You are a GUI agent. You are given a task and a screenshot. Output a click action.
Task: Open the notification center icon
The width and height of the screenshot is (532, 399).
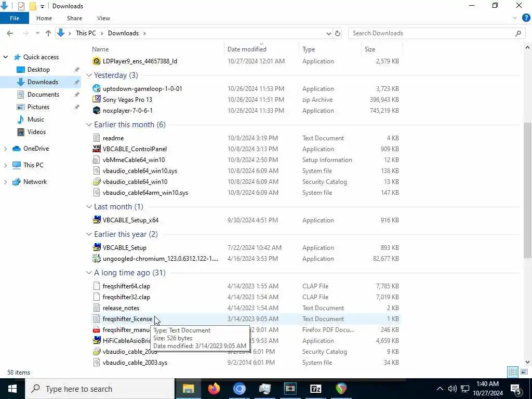[516, 389]
